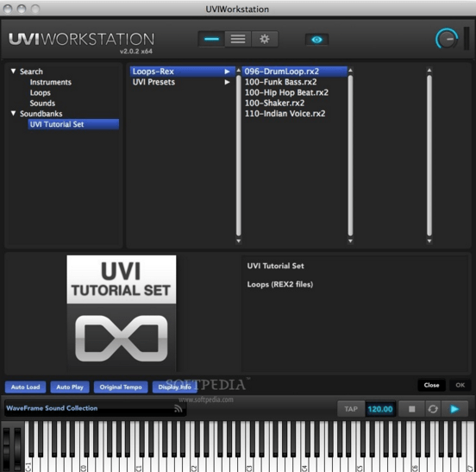Select Loops under Search
476x472 pixels.
40,92
